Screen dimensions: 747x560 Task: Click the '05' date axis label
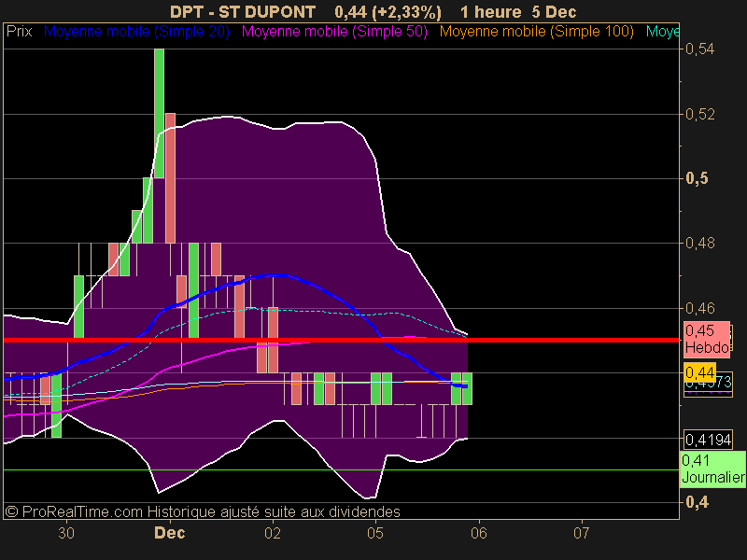[375, 533]
